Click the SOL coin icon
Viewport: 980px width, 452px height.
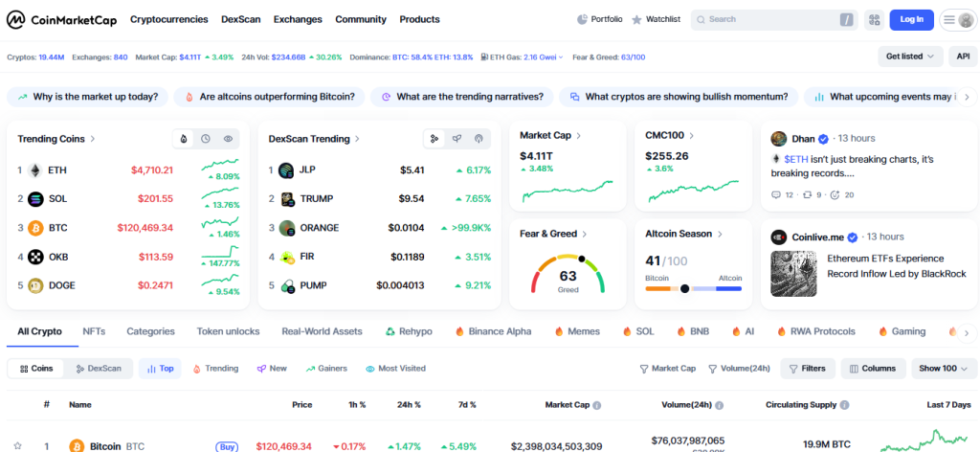point(35,199)
